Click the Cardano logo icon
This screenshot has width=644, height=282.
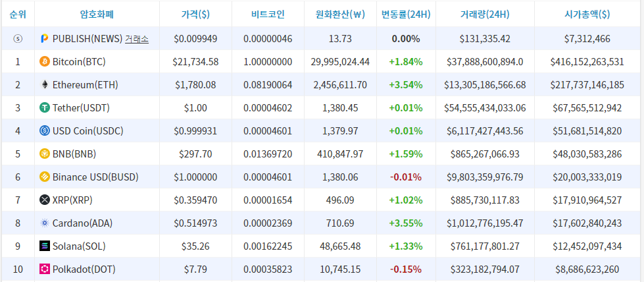pyautogui.click(x=44, y=223)
